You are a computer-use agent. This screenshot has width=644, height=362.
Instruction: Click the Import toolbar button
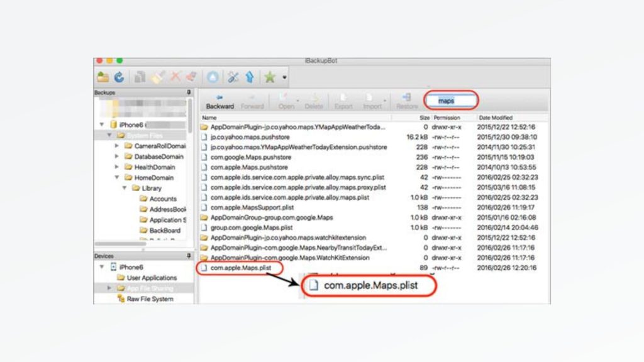pyautogui.click(x=372, y=102)
